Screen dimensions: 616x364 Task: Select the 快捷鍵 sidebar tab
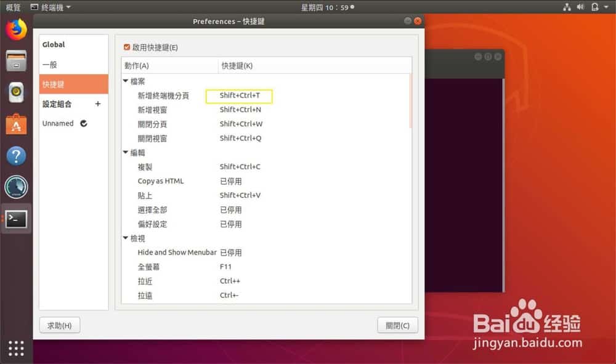(x=74, y=84)
